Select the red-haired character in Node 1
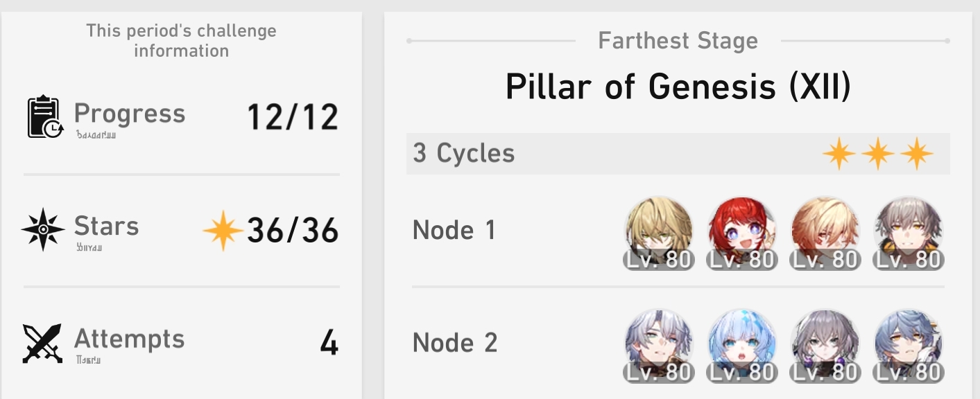This screenshot has height=399, width=980. click(742, 232)
